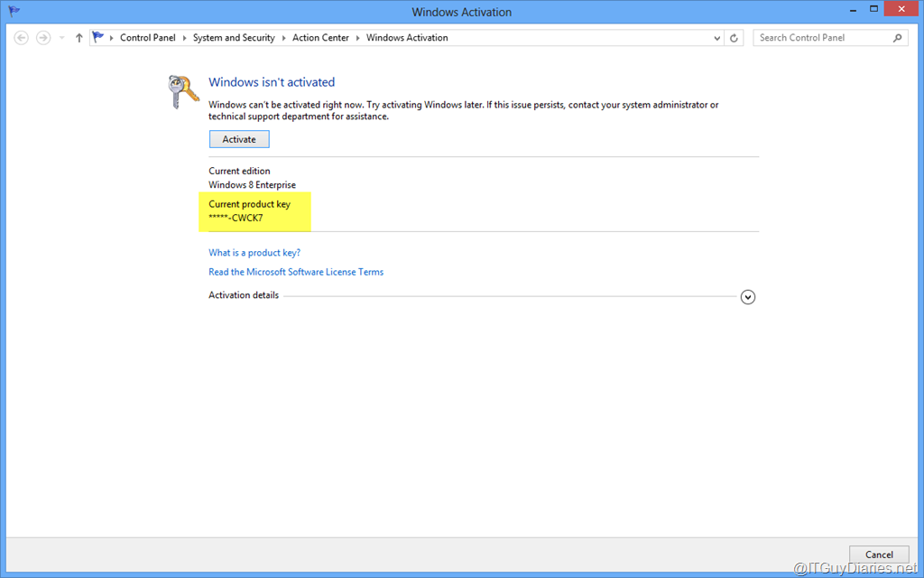The width and height of the screenshot is (924, 578).
Task: Select the 'Windows isn't activated' heading
Action: coord(272,82)
